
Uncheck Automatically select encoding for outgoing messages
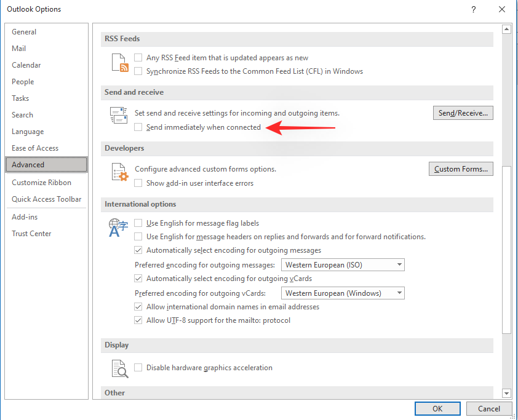tap(138, 250)
